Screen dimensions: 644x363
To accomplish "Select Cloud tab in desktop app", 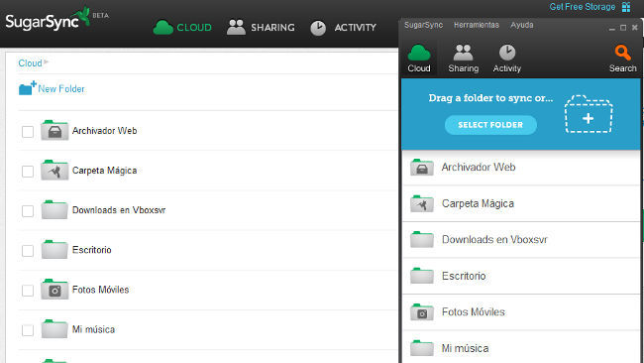I will pos(419,59).
